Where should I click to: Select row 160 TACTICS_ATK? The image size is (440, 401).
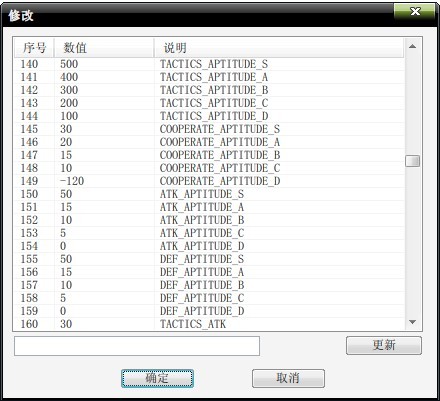tap(209, 324)
